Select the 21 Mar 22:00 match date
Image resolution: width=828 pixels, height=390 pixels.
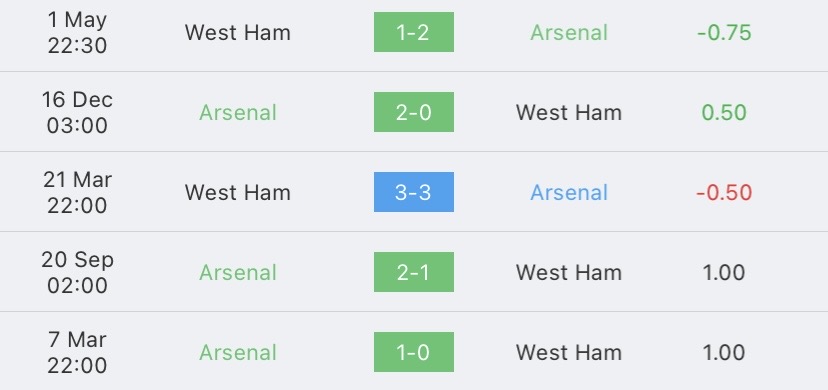[77, 193]
